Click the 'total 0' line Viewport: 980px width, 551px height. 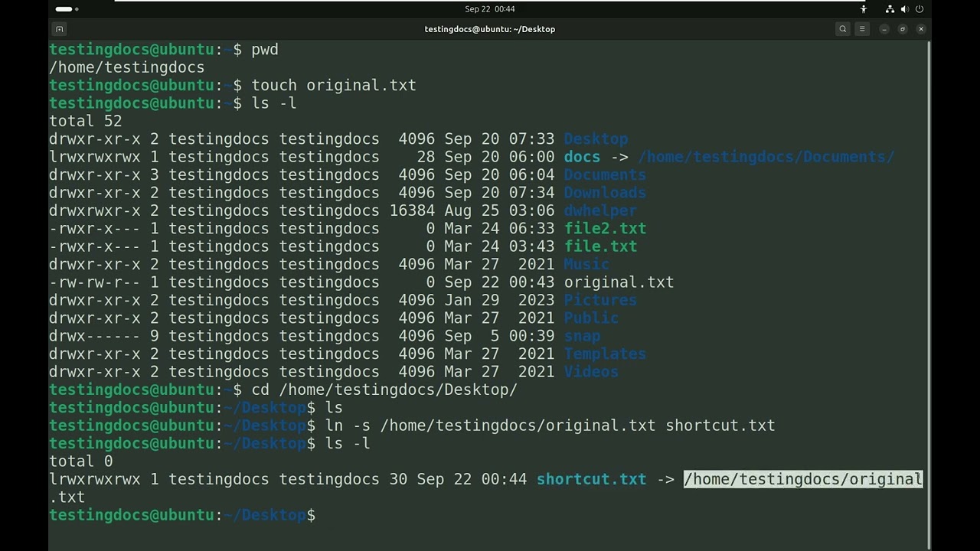point(80,461)
